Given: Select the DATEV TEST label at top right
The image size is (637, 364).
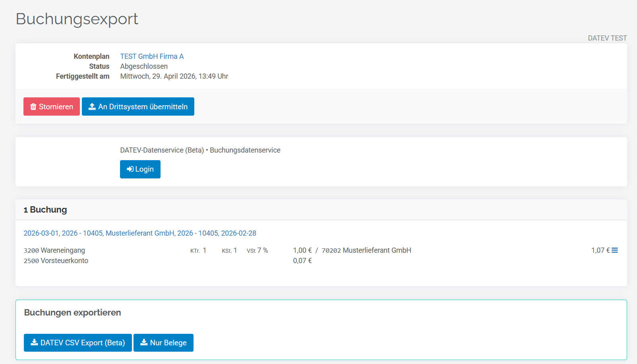Looking at the screenshot, I should point(607,38).
